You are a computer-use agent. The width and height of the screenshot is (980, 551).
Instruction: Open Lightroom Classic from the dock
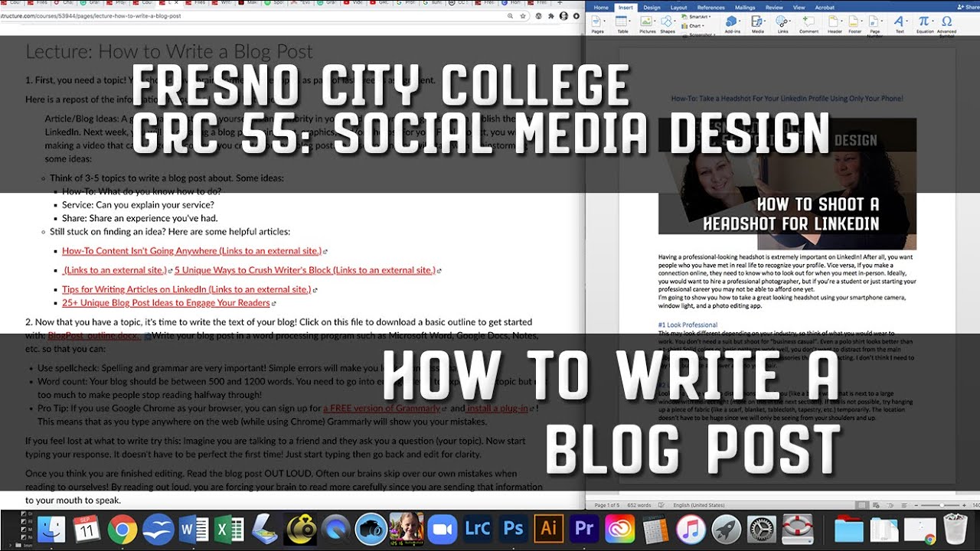tap(478, 530)
